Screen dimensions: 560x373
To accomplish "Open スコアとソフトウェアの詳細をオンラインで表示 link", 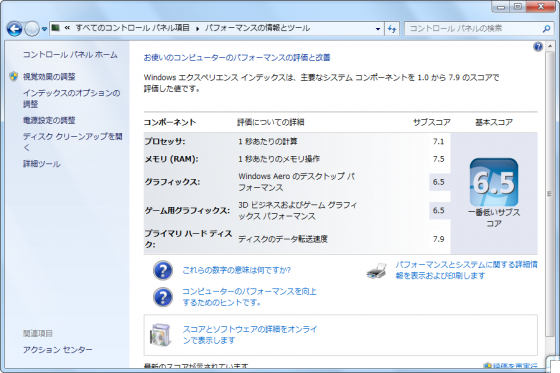I will coord(250,335).
